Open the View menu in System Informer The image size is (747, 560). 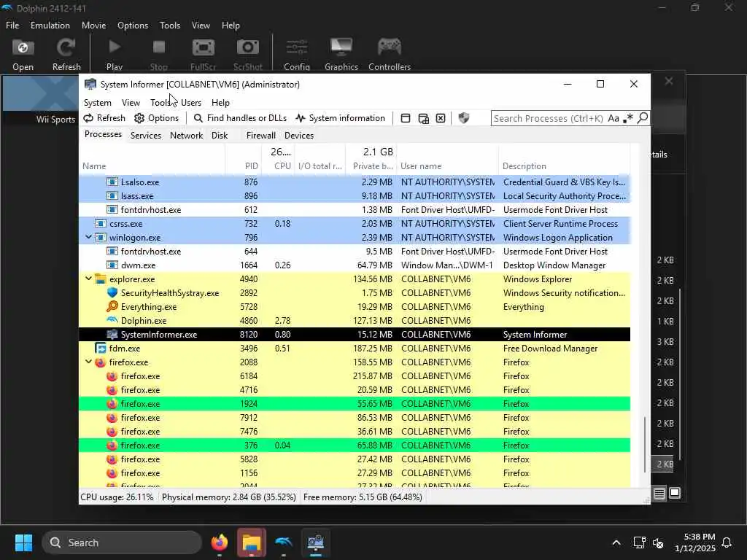(x=131, y=102)
